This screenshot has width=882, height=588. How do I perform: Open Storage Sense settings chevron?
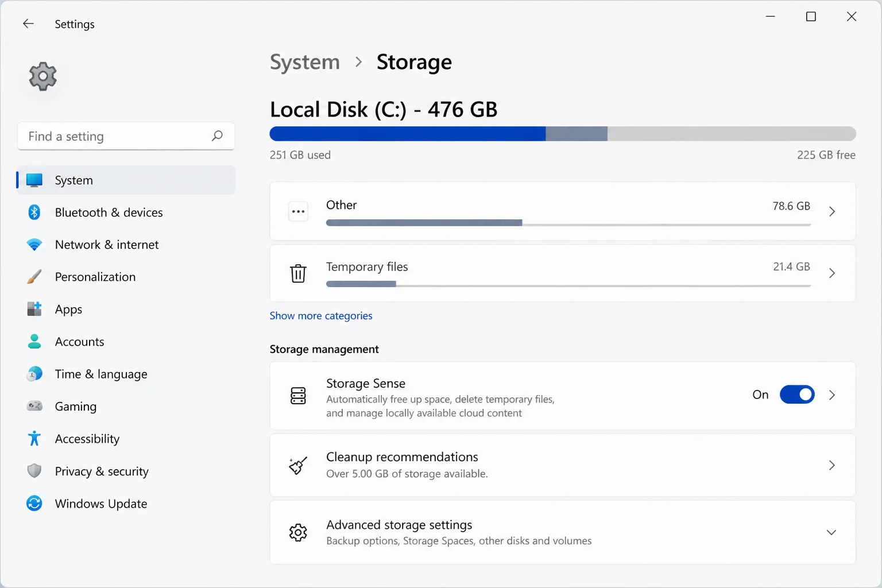point(831,395)
